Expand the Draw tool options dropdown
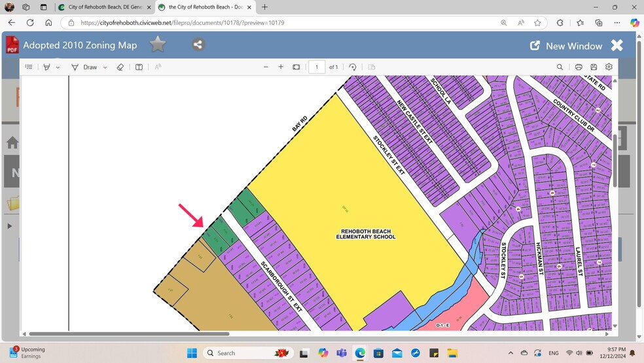 tap(105, 67)
